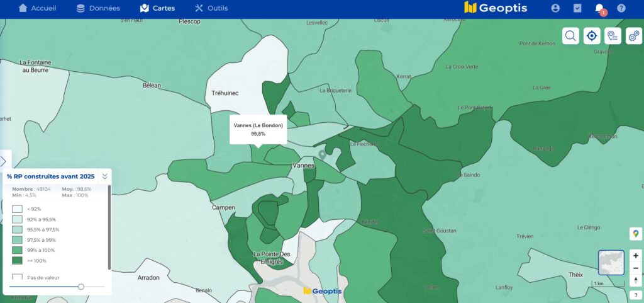Open the Outils menu

point(211,8)
